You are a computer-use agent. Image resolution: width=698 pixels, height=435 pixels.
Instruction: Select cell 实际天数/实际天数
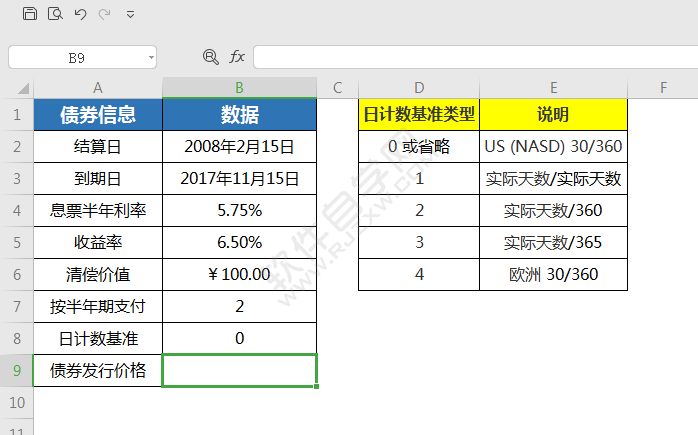[x=553, y=179]
